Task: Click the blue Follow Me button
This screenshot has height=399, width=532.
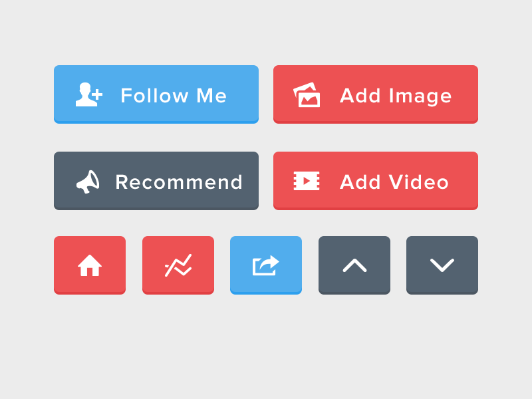Action: click(156, 94)
